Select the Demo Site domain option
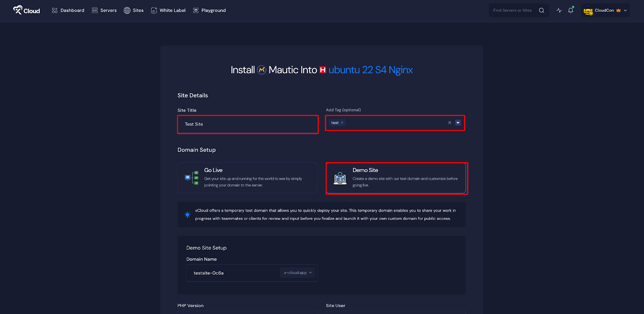The width and height of the screenshot is (644, 314). click(x=396, y=178)
